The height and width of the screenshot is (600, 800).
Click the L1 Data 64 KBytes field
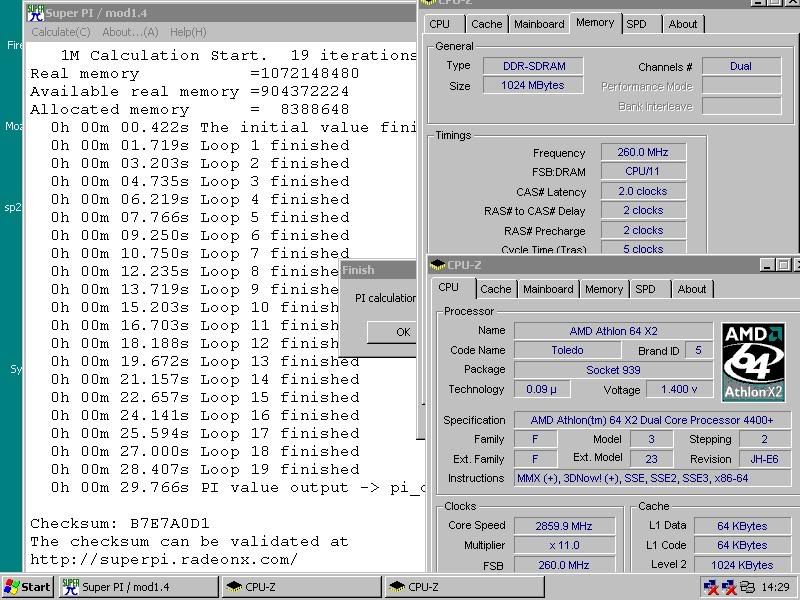742,526
